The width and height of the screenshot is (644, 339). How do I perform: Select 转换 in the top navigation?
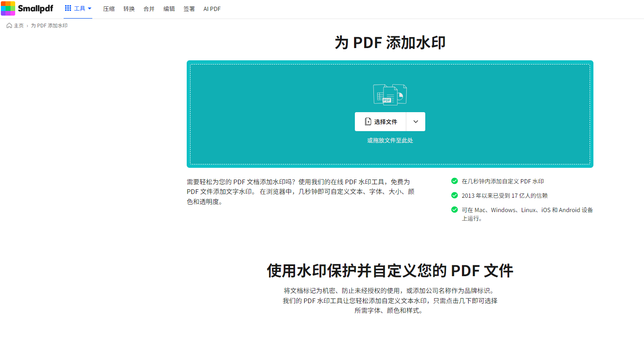click(x=129, y=9)
